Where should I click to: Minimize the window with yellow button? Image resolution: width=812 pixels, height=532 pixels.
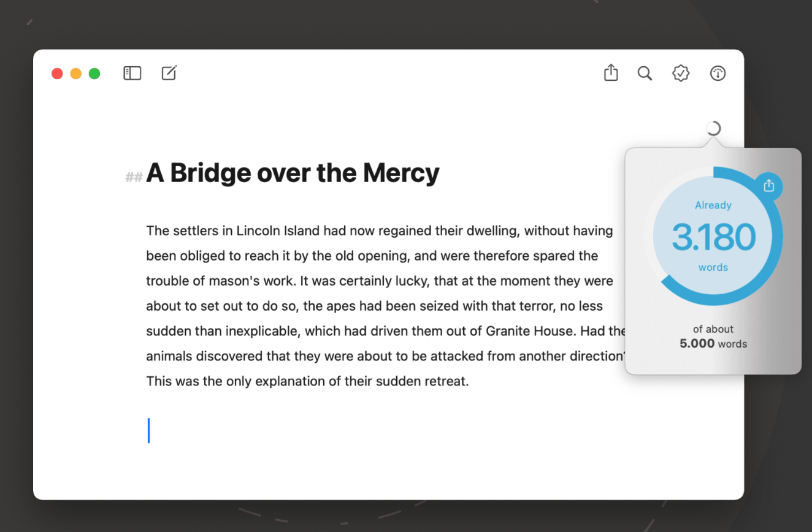click(x=76, y=74)
